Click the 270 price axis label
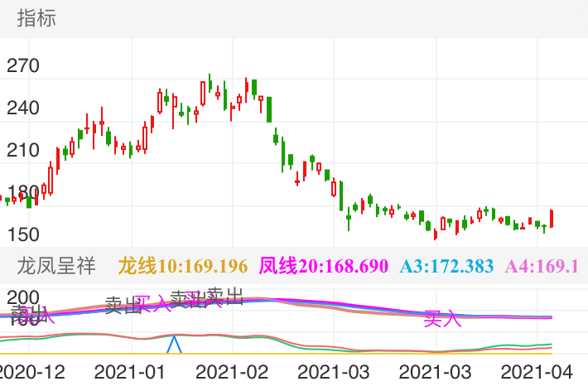 [x=23, y=65]
